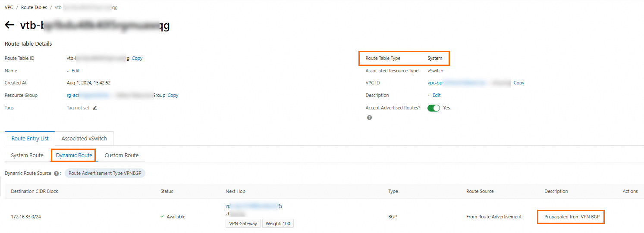Toggle the Accept Advertised Routes switch

[x=434, y=108]
